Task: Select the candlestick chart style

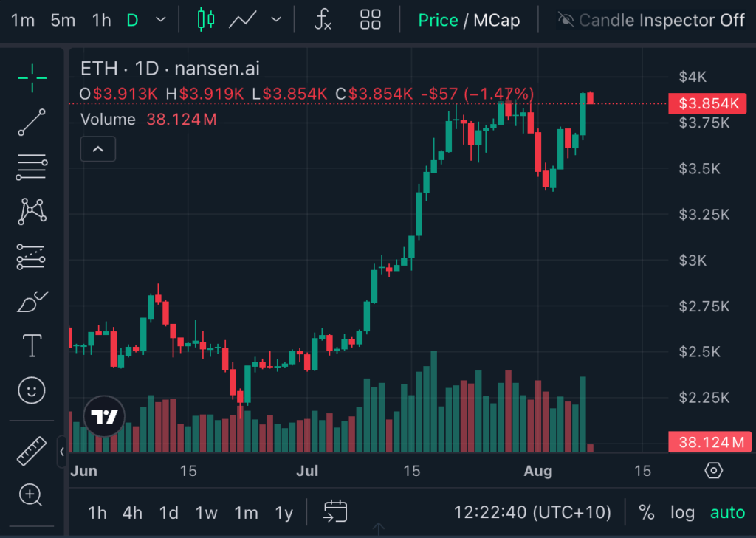Action: coord(205,20)
